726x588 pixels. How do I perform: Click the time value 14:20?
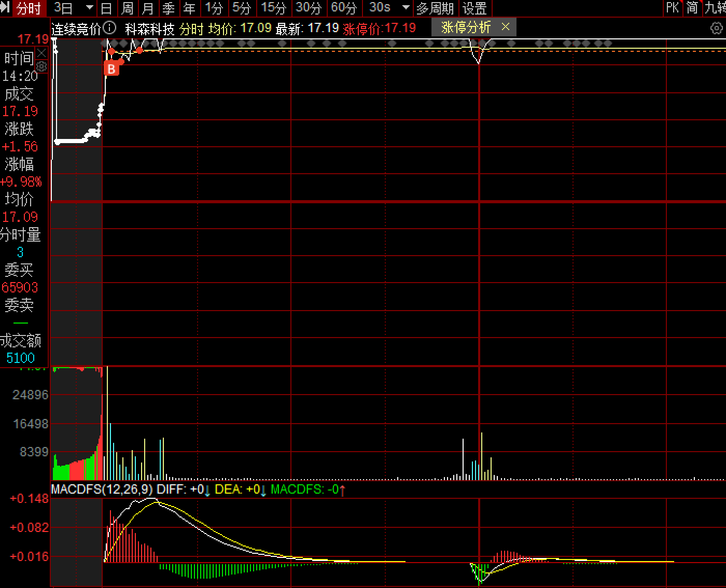(x=20, y=76)
